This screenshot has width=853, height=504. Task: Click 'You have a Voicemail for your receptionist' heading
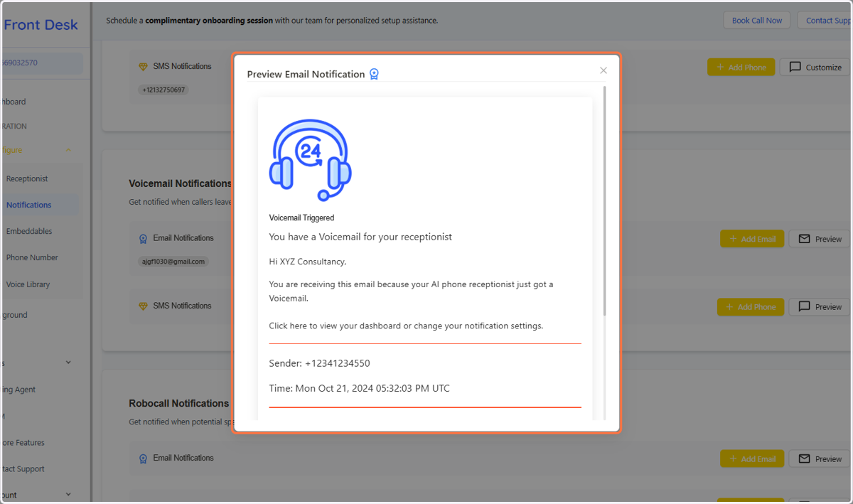tap(360, 236)
